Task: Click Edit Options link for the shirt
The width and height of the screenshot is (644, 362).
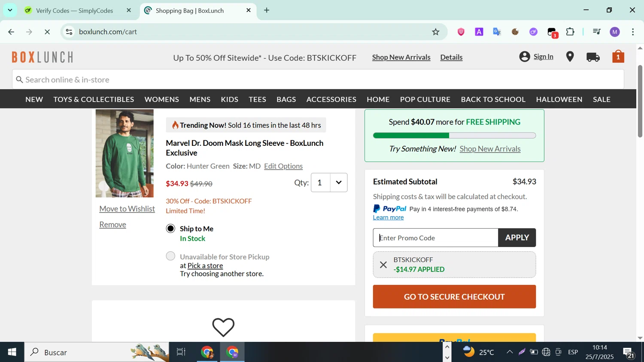Action: click(x=283, y=166)
